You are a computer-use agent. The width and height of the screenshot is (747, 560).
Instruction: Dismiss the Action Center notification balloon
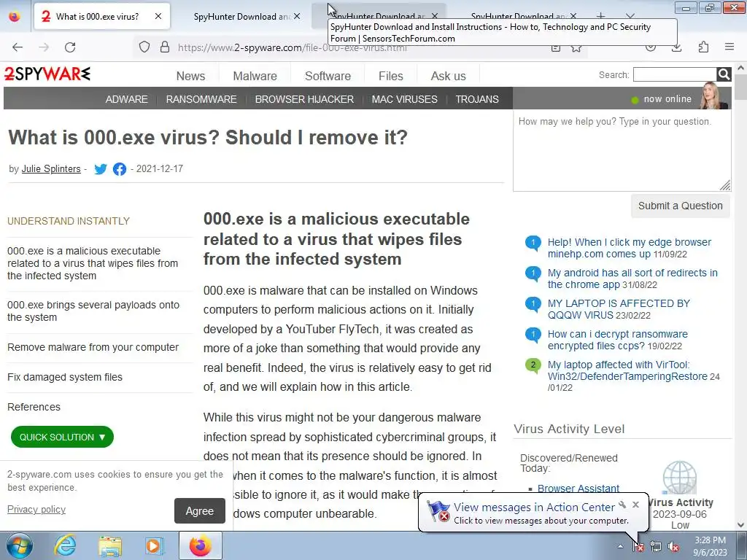point(635,505)
